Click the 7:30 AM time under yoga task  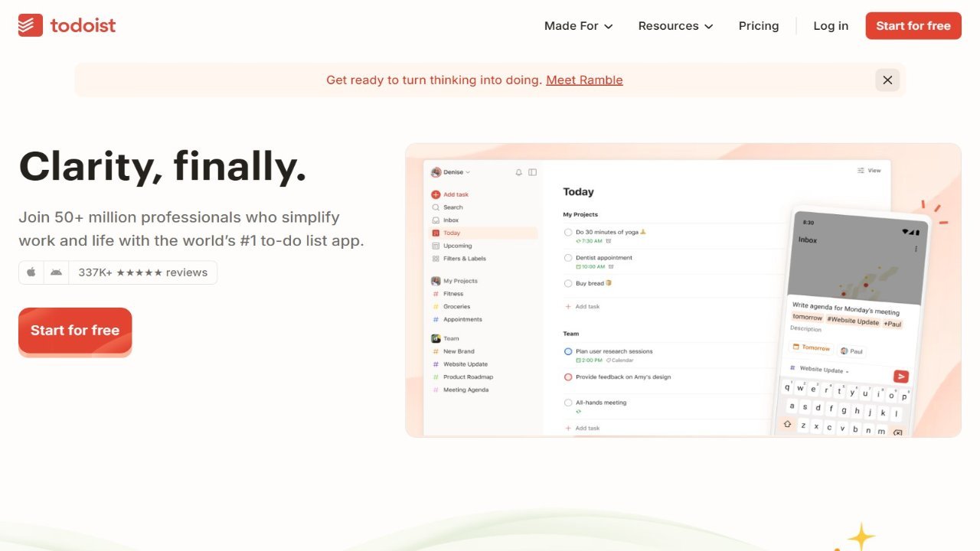[589, 241]
